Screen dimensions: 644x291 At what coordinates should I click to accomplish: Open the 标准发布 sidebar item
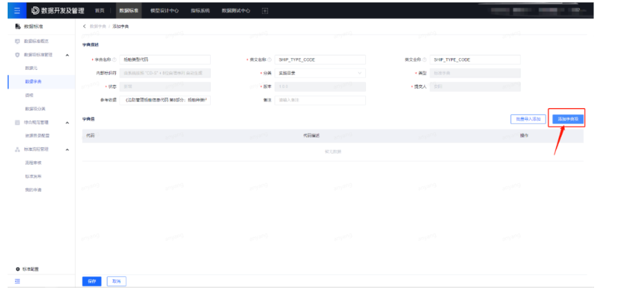pyautogui.click(x=33, y=177)
